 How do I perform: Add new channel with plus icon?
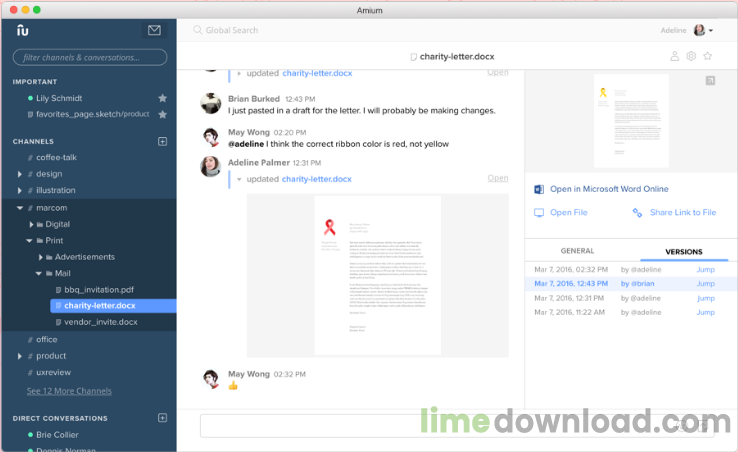(x=162, y=141)
